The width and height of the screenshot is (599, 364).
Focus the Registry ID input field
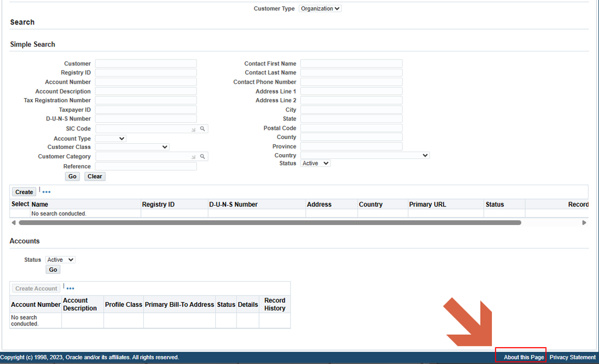146,72
